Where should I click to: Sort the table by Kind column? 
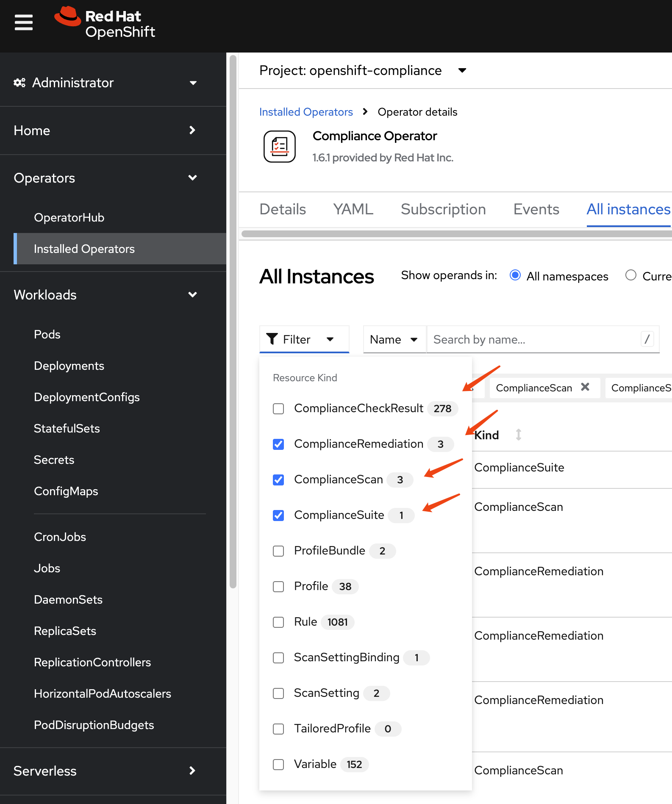click(x=518, y=435)
